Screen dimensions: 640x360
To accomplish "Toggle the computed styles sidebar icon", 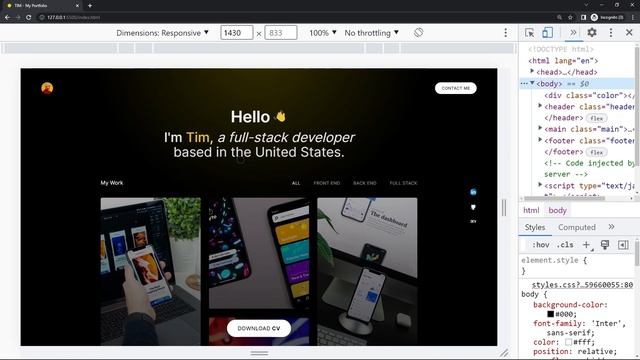I will click(x=623, y=245).
